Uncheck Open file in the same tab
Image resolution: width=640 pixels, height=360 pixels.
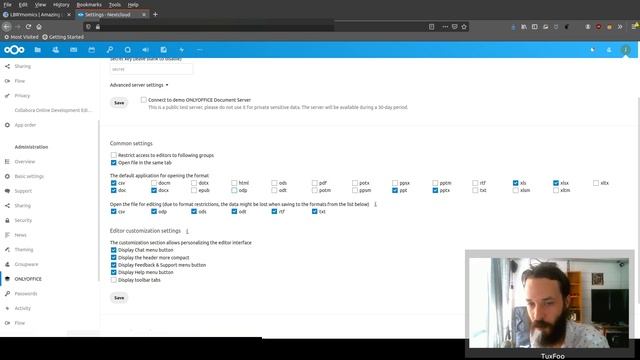pos(113,162)
